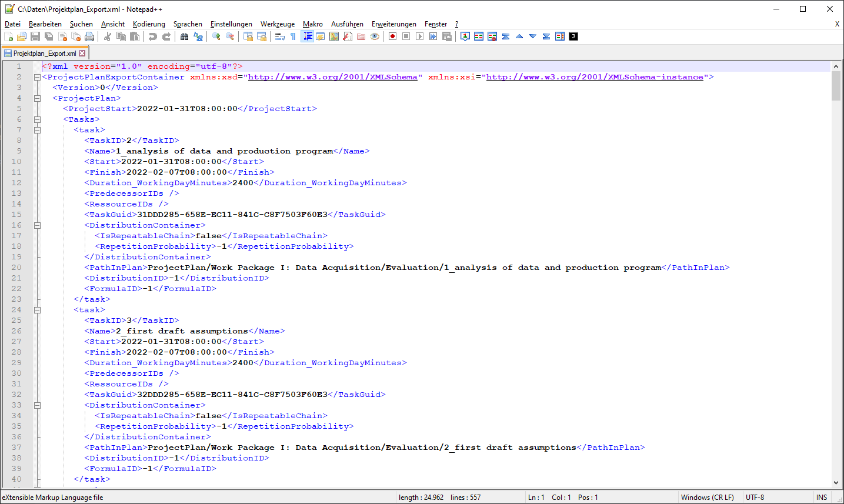Viewport: 844px width, 504px height.
Task: Open the Kodierung menu
Action: [x=149, y=24]
